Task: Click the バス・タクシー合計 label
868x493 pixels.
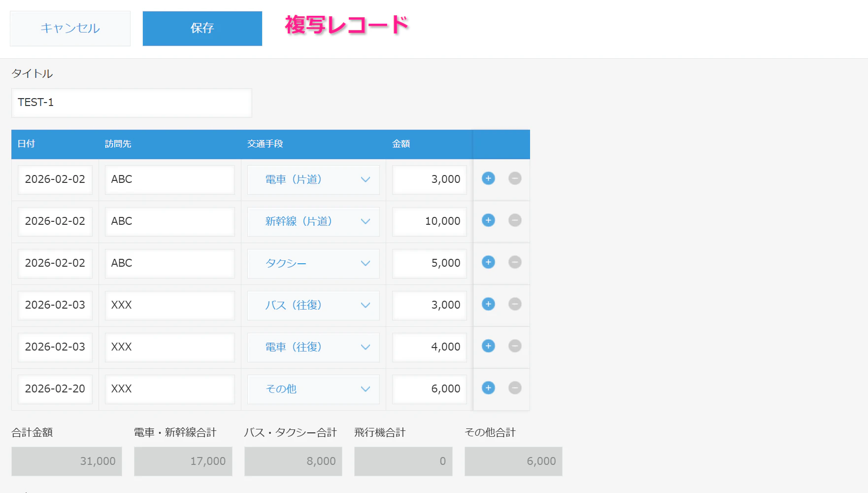Action: (x=291, y=433)
